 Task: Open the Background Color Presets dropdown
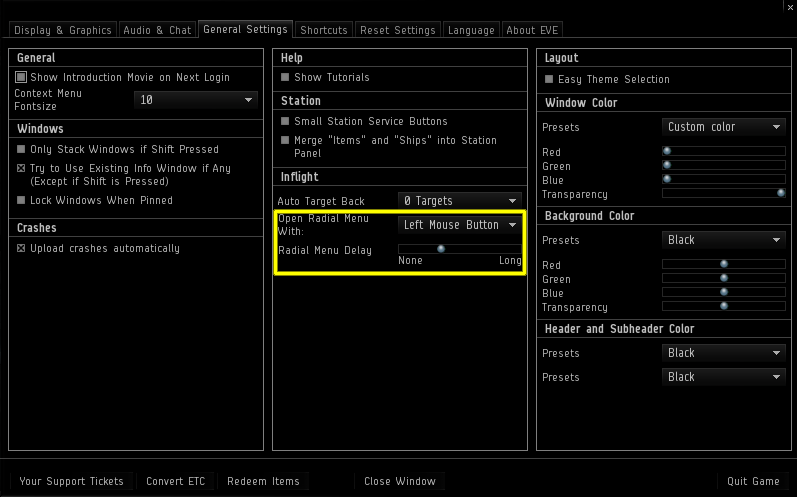pyautogui.click(x=723, y=240)
